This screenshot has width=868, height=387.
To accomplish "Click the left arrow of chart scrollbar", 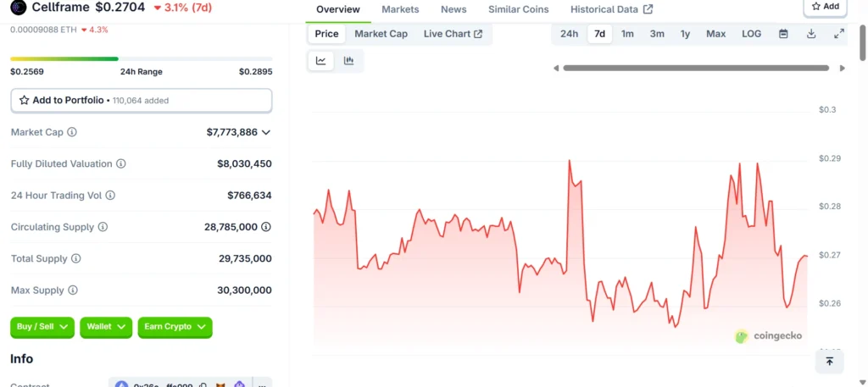I will pyautogui.click(x=556, y=68).
